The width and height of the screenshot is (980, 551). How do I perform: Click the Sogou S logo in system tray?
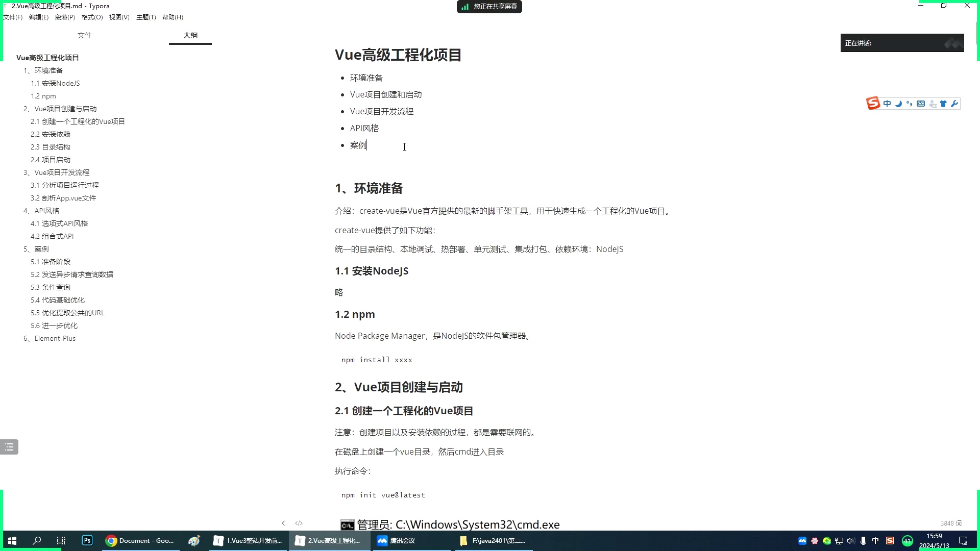point(889,540)
